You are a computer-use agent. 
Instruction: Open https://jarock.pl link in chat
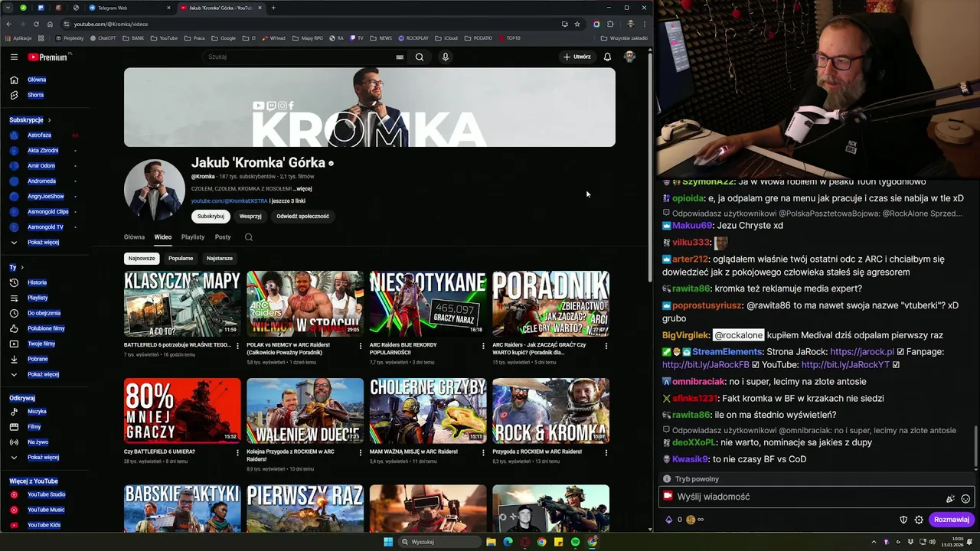[862, 352]
